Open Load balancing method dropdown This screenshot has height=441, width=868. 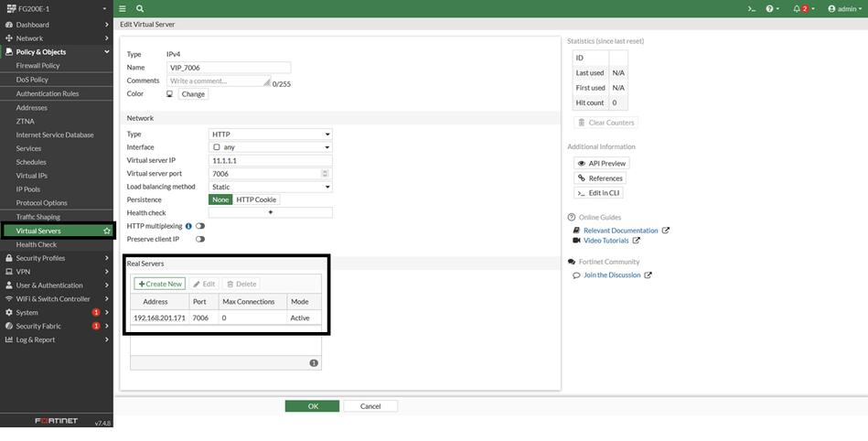point(270,187)
